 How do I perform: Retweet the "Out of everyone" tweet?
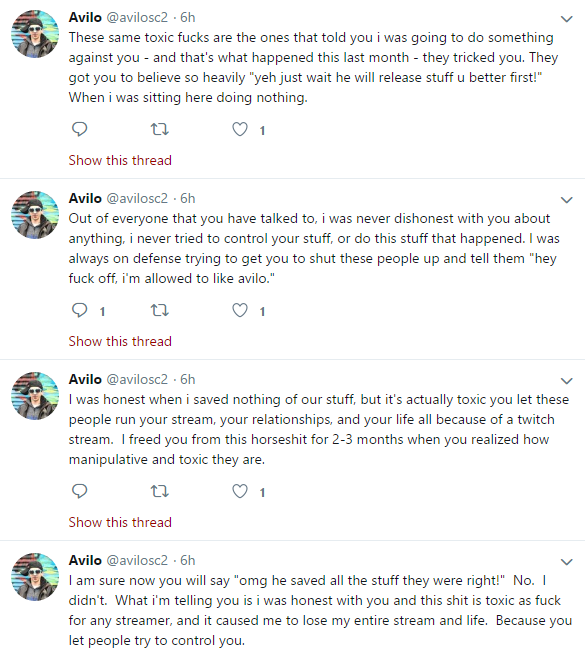tap(159, 310)
